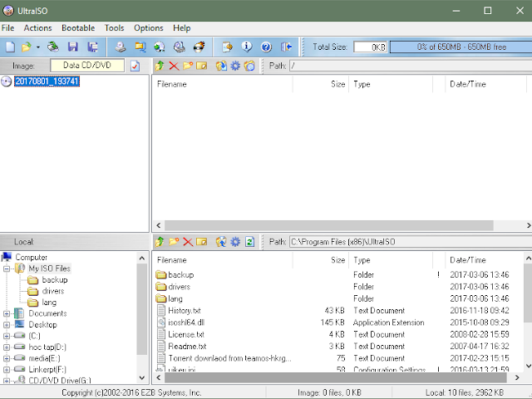This screenshot has height=399, width=532.
Task: Click the image properties checkmark icon
Action: [135, 66]
